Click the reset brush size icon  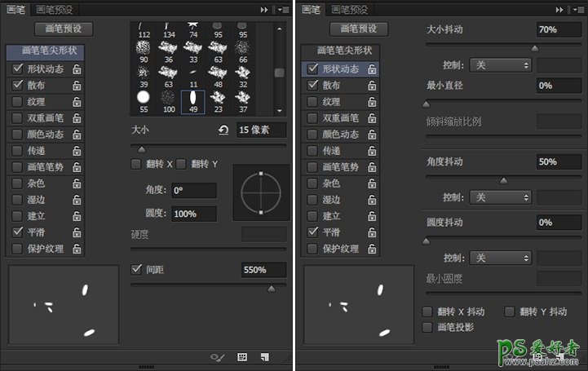pyautogui.click(x=223, y=130)
